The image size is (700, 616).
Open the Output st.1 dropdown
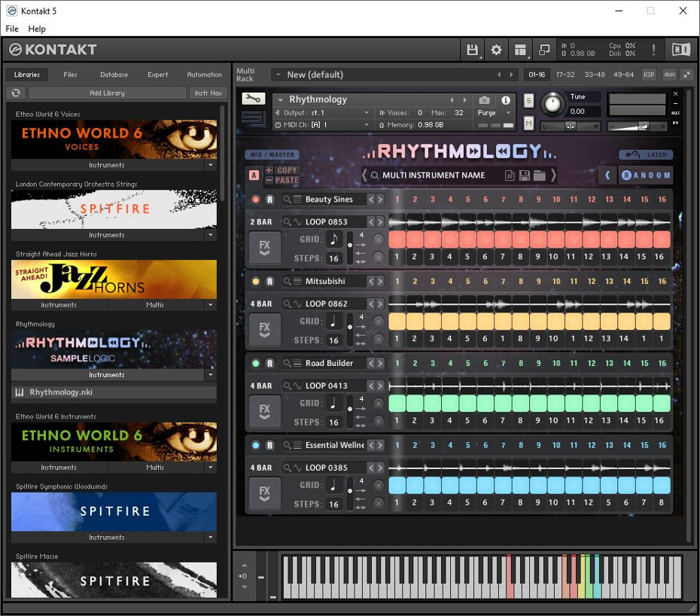pyautogui.click(x=367, y=112)
